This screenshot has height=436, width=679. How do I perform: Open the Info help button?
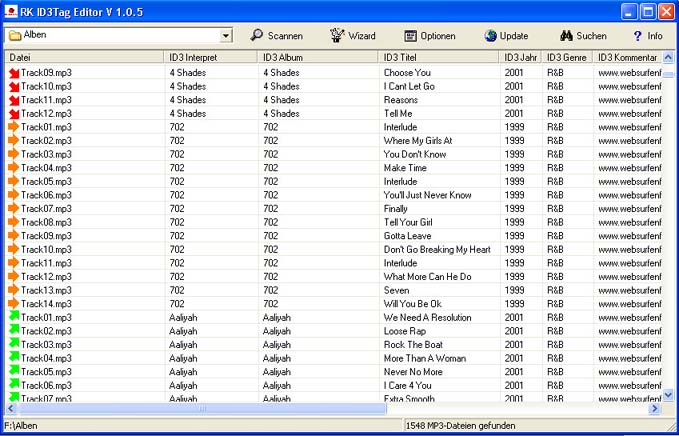(638, 36)
